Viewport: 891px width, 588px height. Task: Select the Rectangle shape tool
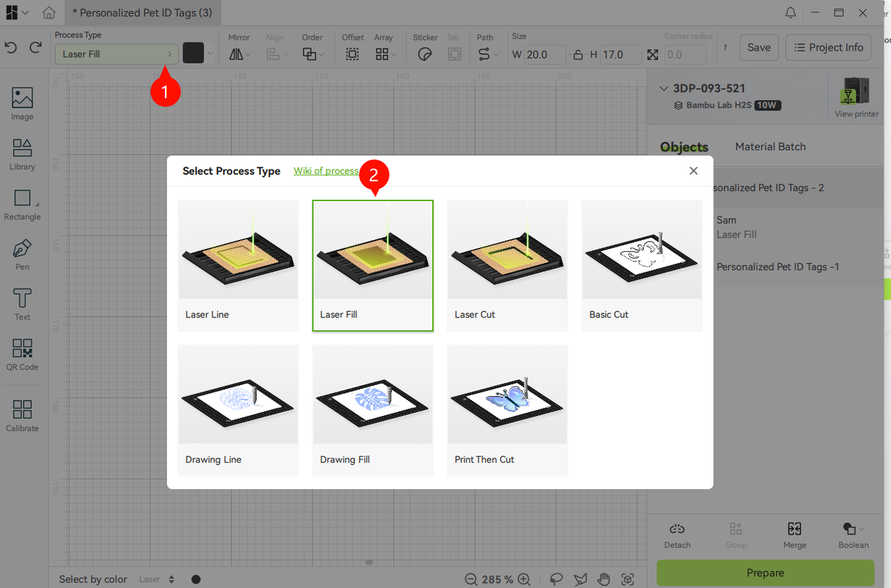tap(22, 204)
